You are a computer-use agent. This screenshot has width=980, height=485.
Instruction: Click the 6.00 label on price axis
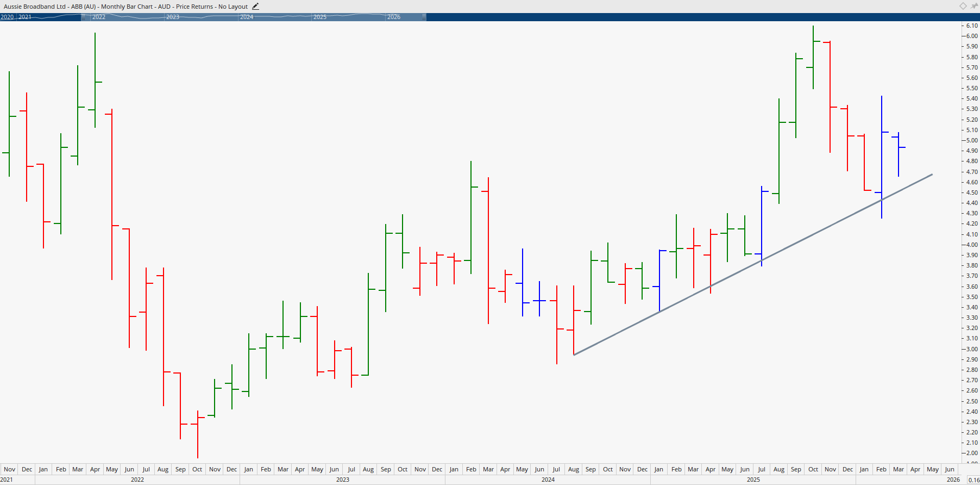click(x=972, y=36)
